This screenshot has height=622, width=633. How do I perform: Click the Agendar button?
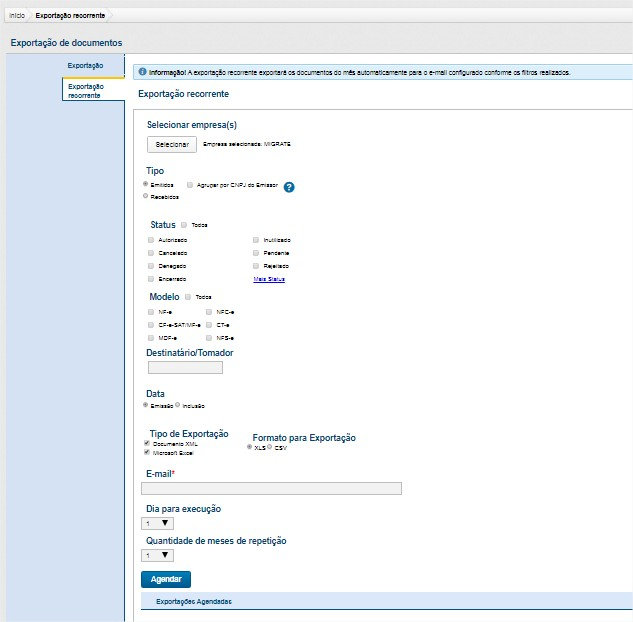pos(165,579)
